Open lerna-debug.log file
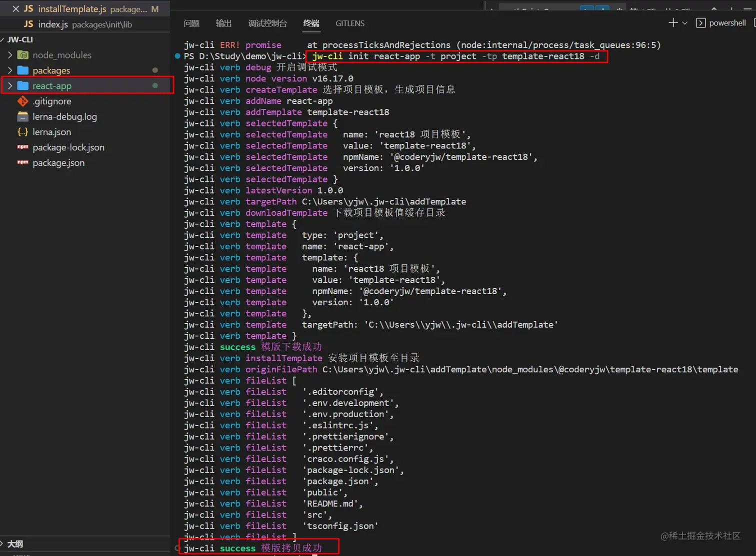Image resolution: width=756 pixels, height=556 pixels. tap(65, 117)
